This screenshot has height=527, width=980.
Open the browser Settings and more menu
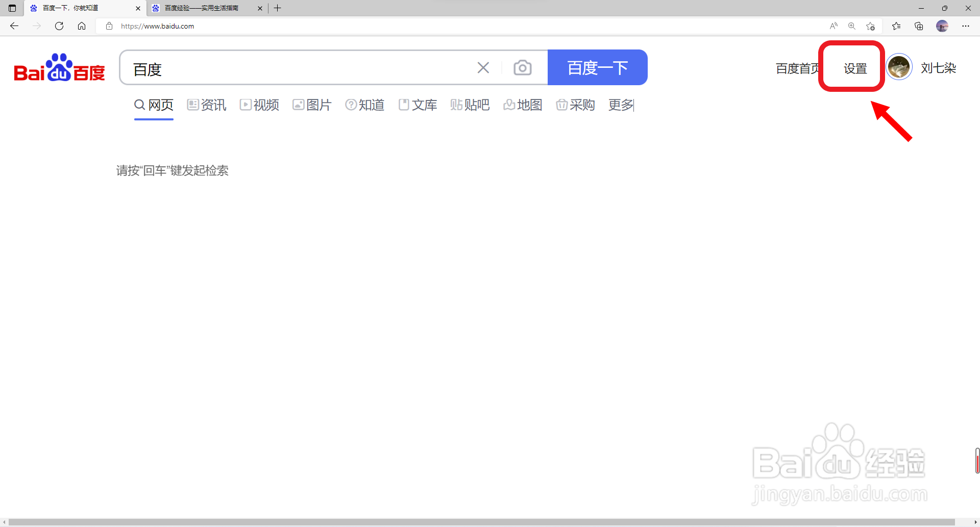pos(966,26)
